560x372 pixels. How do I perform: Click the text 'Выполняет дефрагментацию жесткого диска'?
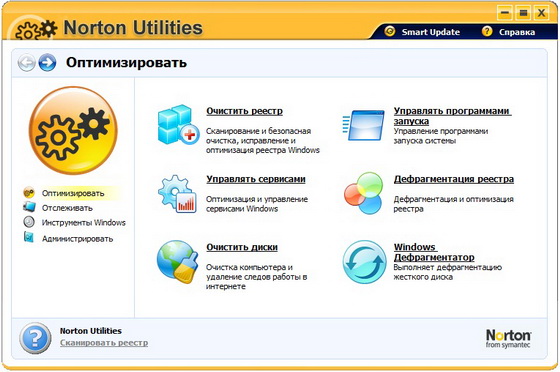pyautogui.click(x=448, y=272)
